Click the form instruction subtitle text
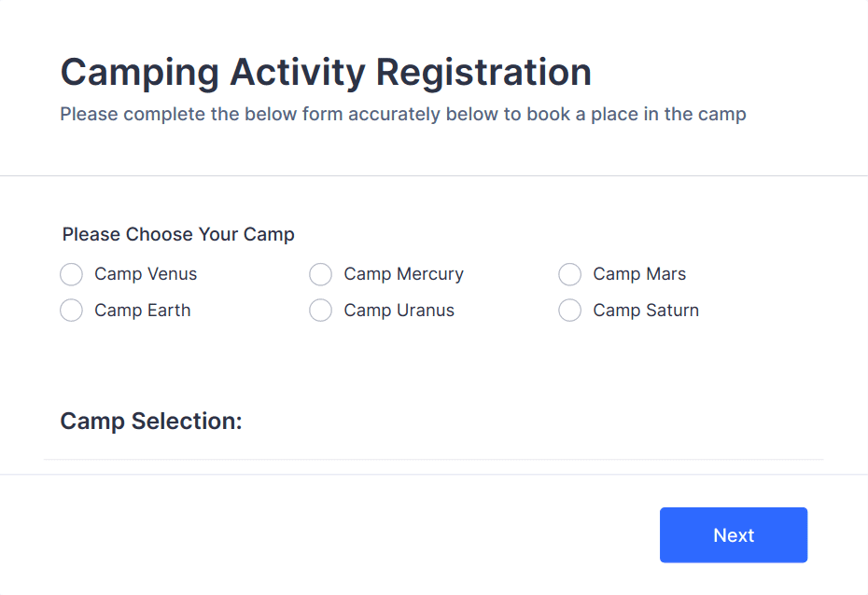 point(402,114)
